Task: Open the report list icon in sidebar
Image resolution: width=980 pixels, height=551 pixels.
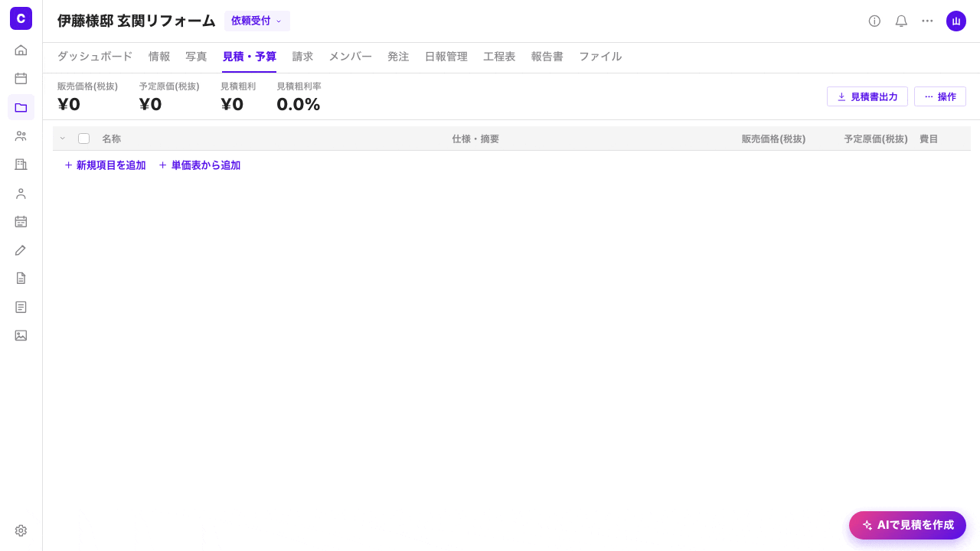Action: (21, 307)
